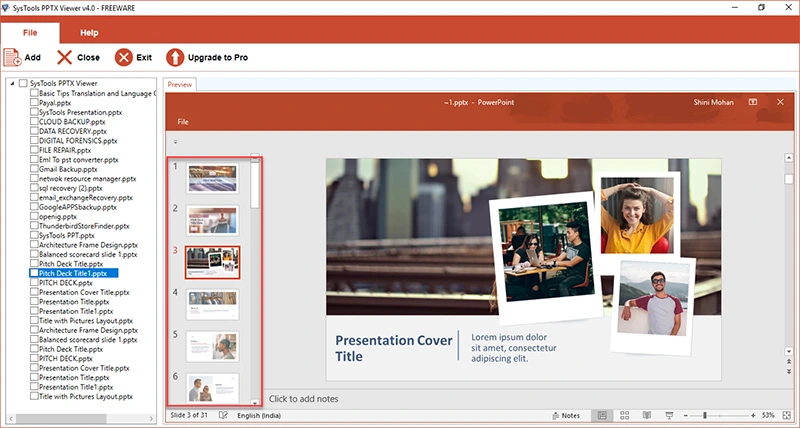Check the Pitch Deck Title1.pptx checkbox
800x428 pixels.
tap(34, 273)
